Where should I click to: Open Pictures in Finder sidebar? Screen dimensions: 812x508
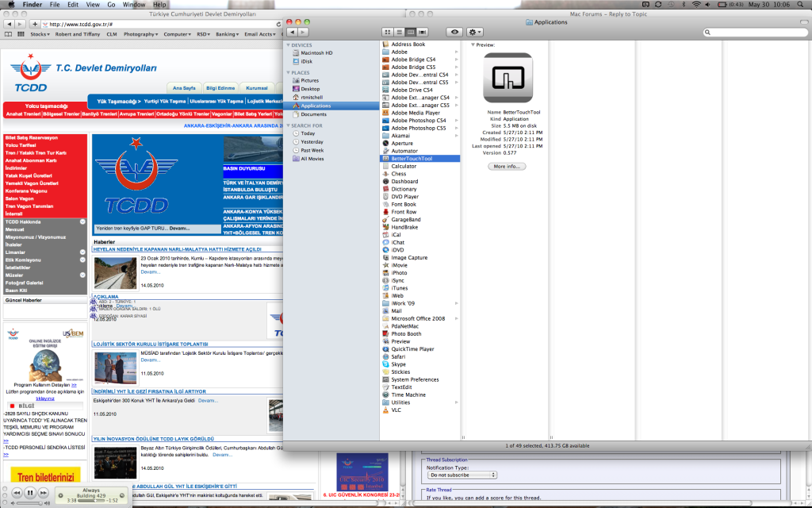point(306,80)
